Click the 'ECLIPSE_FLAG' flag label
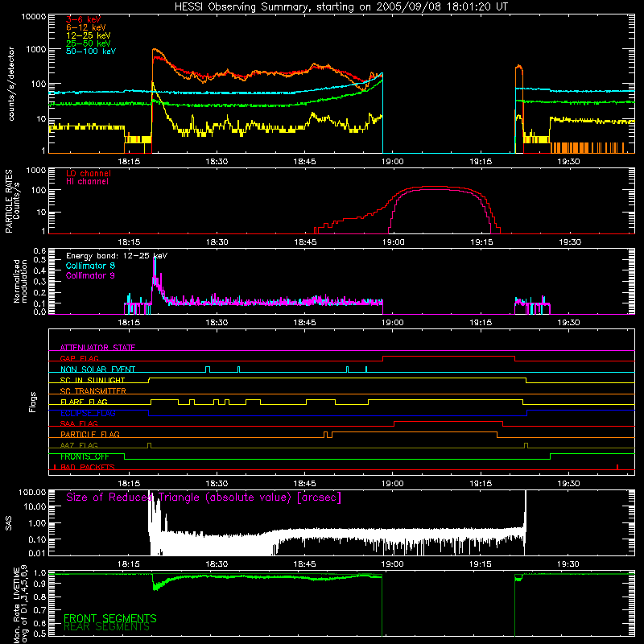 point(88,413)
